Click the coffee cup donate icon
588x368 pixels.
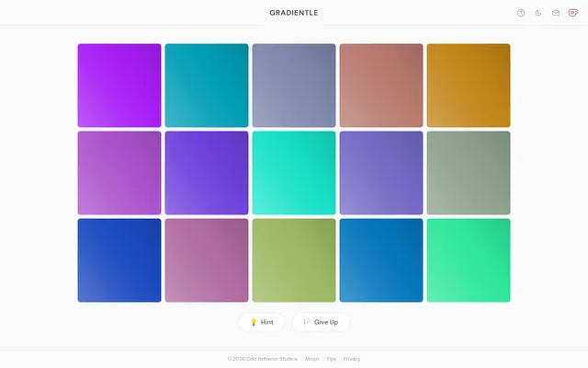pos(573,13)
